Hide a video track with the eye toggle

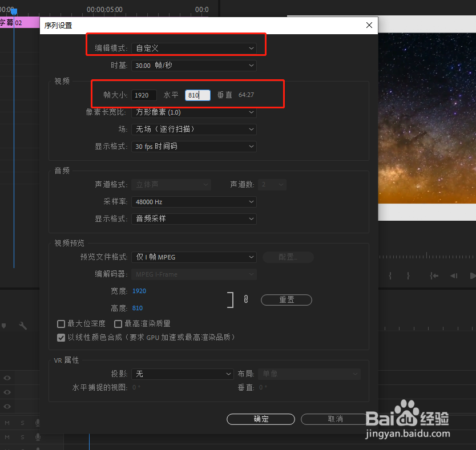[x=8, y=378]
